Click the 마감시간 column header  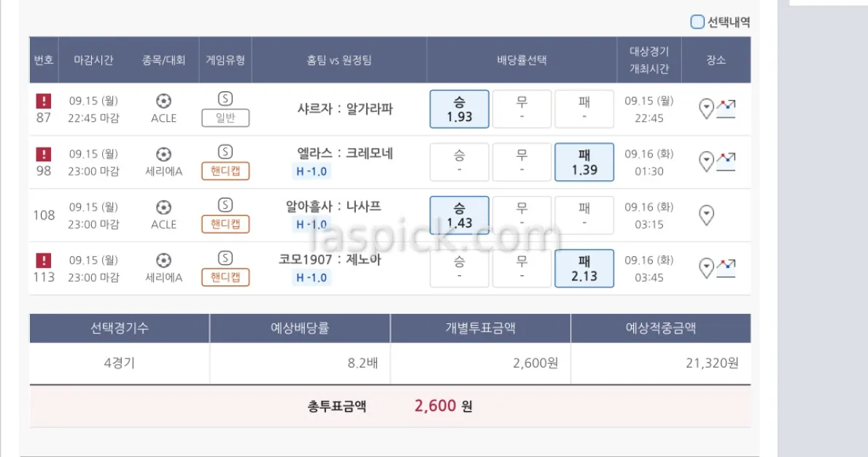click(x=93, y=61)
